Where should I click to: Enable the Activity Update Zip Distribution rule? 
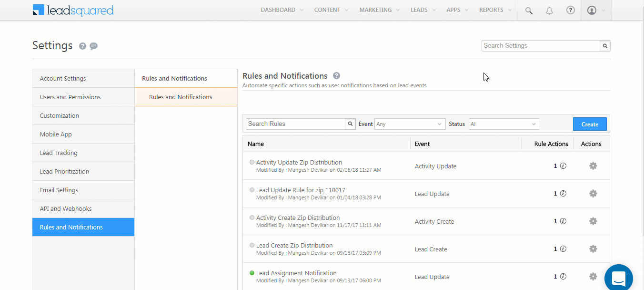pos(252,162)
